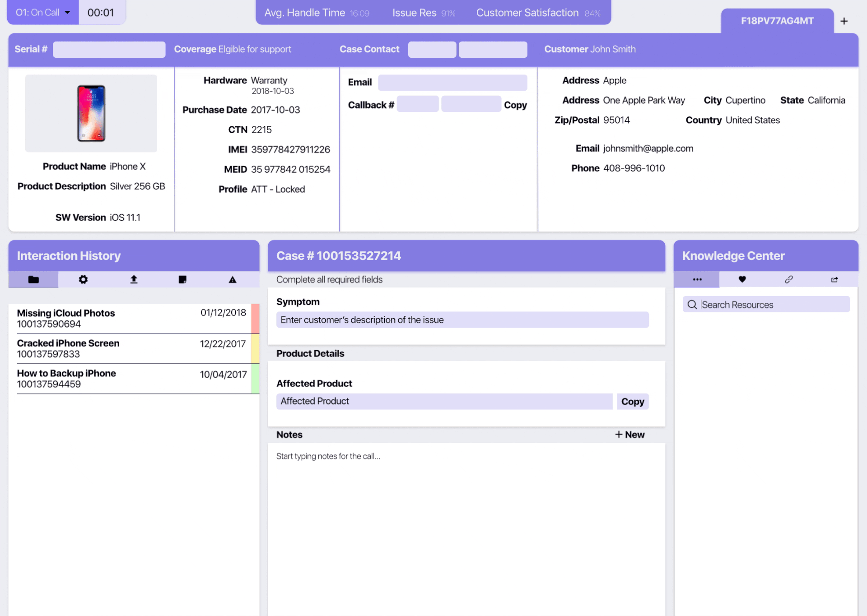Click the link icon in Knowledge Center
Screen dimensions: 867x616
click(788, 279)
